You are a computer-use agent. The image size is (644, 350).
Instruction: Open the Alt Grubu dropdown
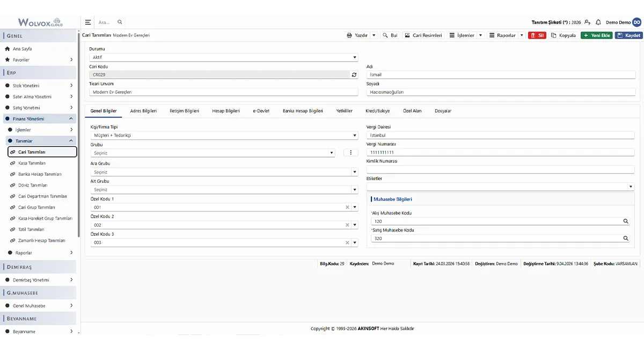tap(223, 190)
